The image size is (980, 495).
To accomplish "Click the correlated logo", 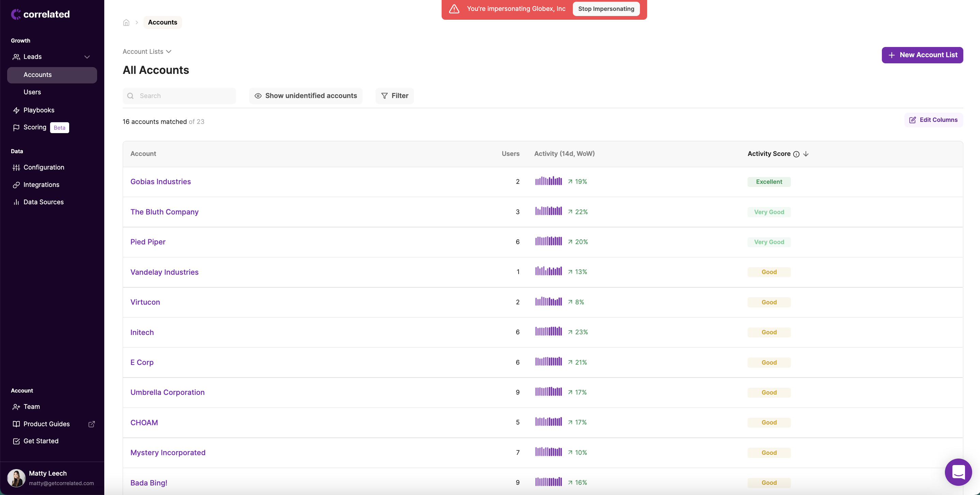I will pyautogui.click(x=40, y=14).
